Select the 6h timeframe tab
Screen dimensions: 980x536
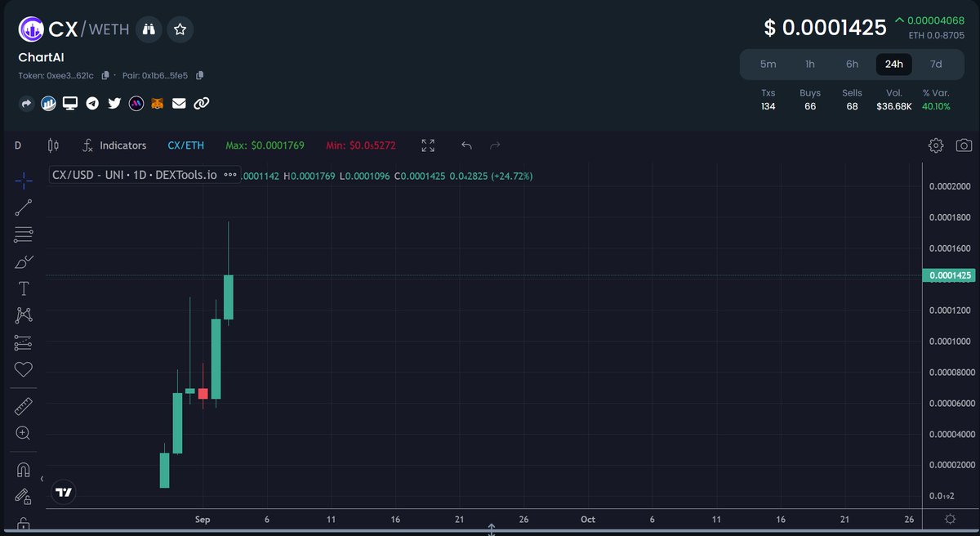(852, 64)
